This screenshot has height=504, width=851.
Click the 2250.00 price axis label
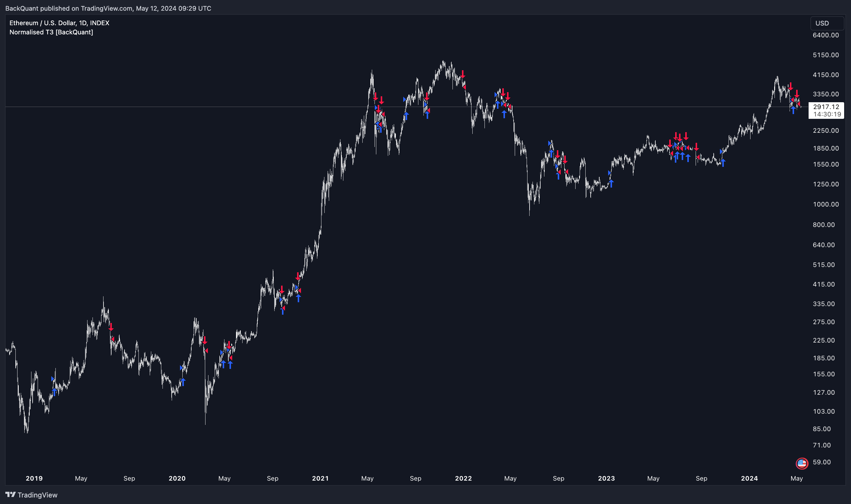coord(825,130)
